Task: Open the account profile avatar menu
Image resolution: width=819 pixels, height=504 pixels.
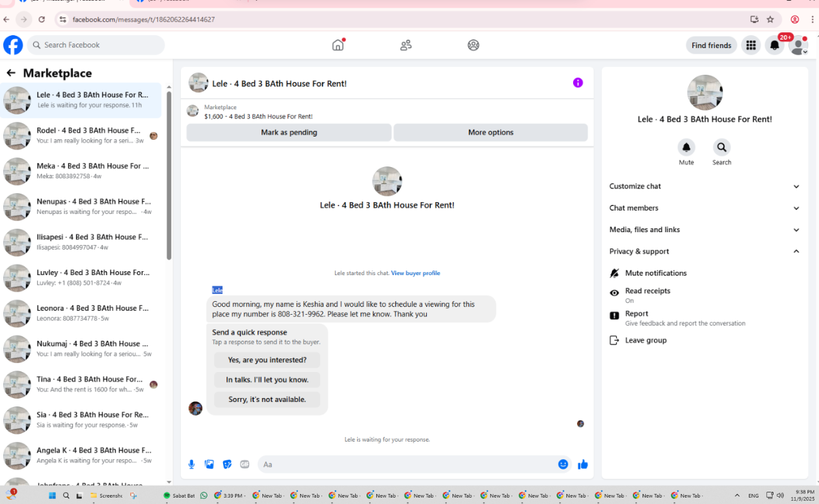Action: (798, 45)
